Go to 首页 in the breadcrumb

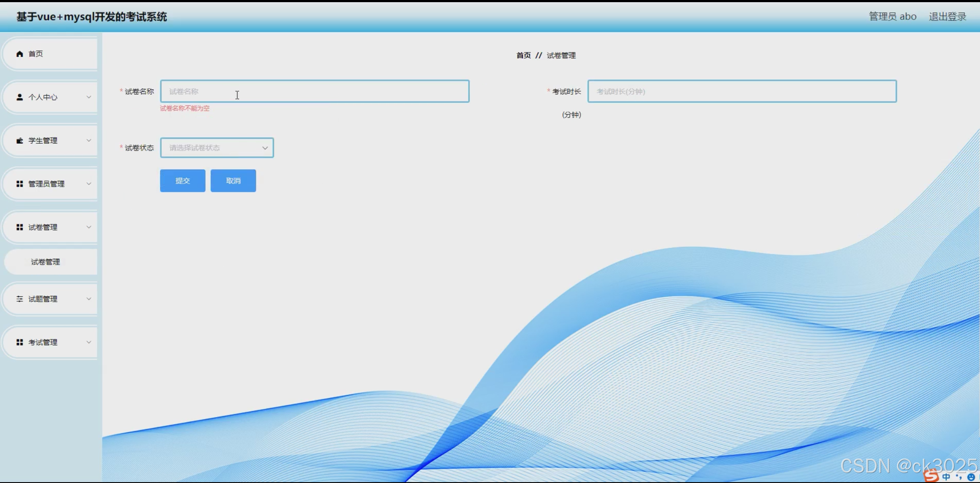tap(523, 56)
